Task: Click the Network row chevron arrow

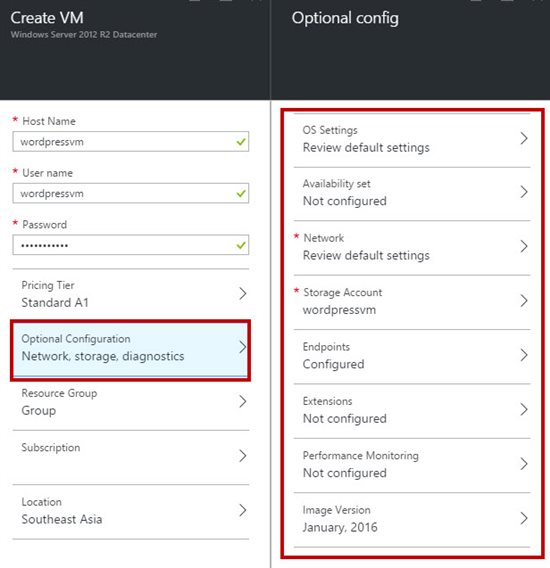Action: click(x=524, y=246)
